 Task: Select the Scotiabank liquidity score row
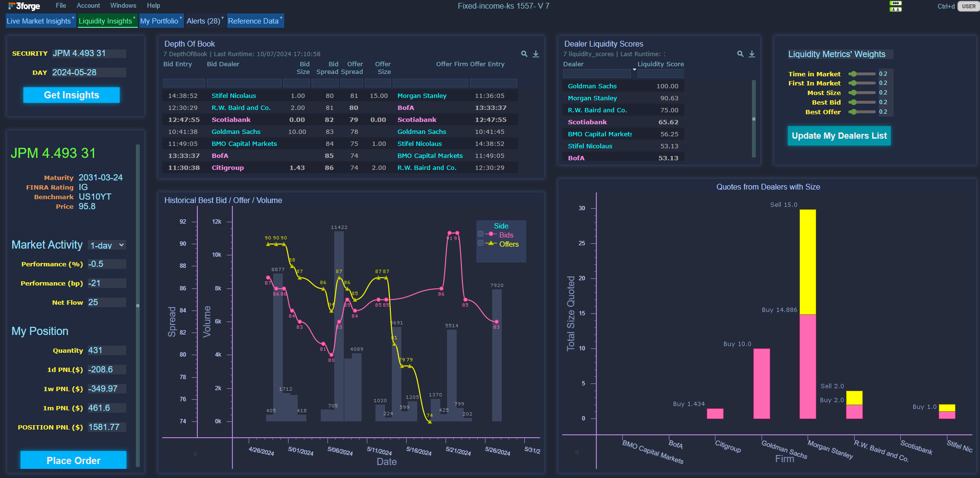pyautogui.click(x=623, y=122)
